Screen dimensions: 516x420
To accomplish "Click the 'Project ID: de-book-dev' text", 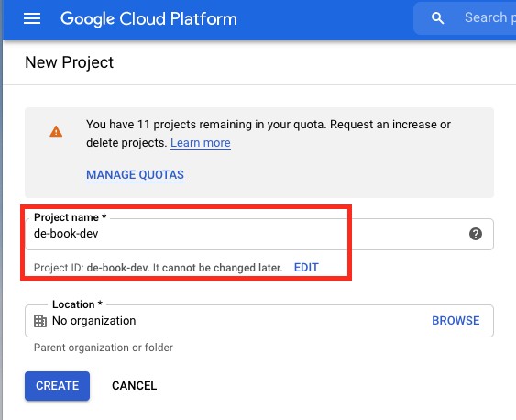I will [x=91, y=268].
